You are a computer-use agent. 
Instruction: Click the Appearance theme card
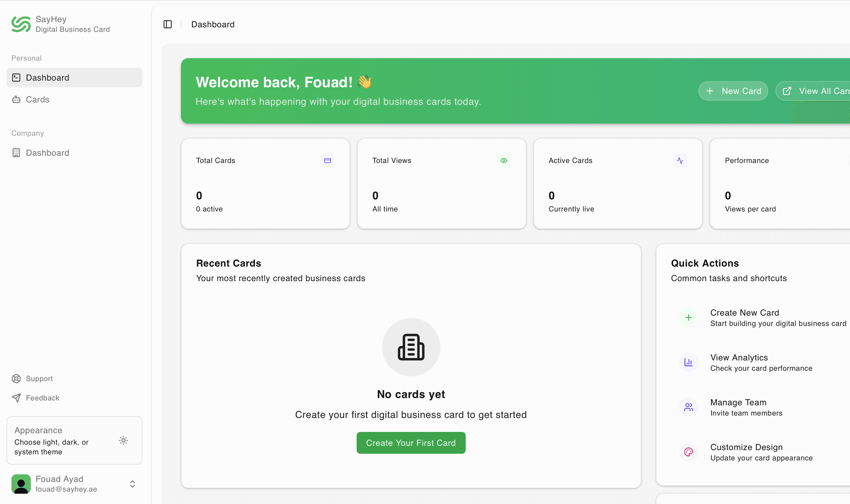(x=74, y=440)
